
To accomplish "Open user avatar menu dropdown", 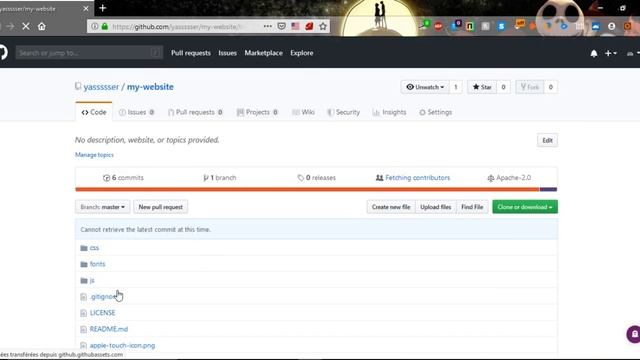I will coord(632,53).
